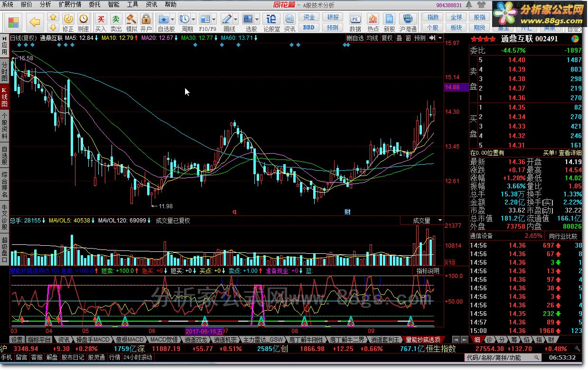Expand the F10/F9 dropdown arrow

pos(214,19)
